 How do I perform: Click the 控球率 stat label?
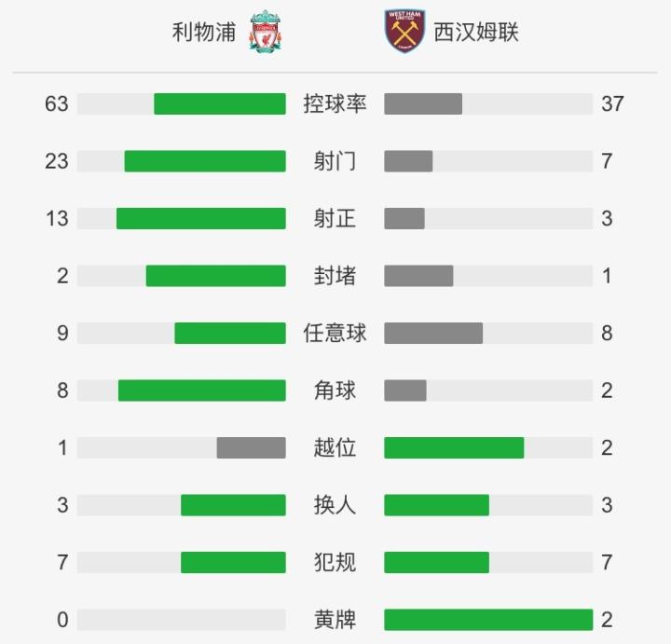[335, 103]
